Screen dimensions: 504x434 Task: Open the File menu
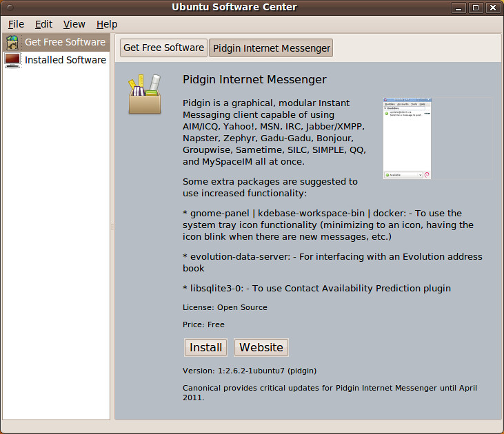[x=16, y=24]
